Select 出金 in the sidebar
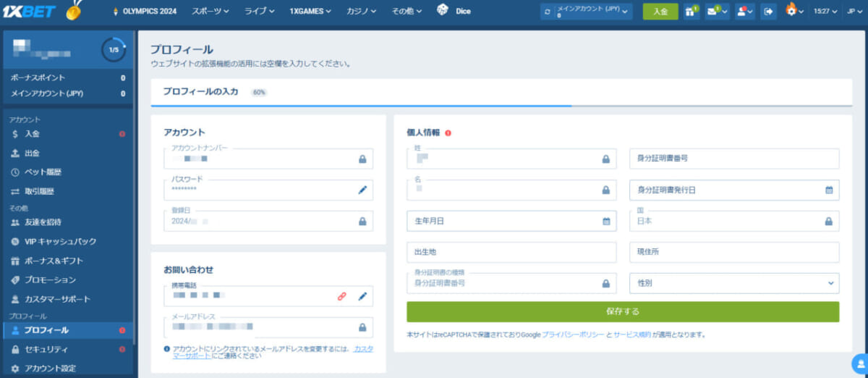Viewport: 868px width, 378px height. tap(68, 153)
